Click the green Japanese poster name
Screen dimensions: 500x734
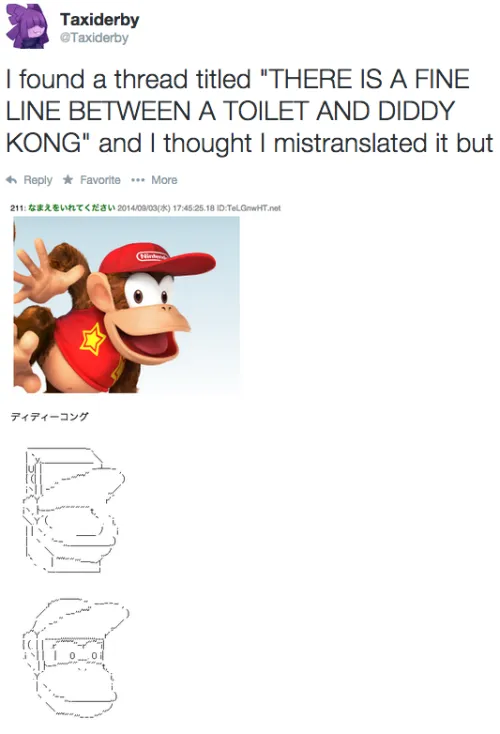[x=71, y=208]
